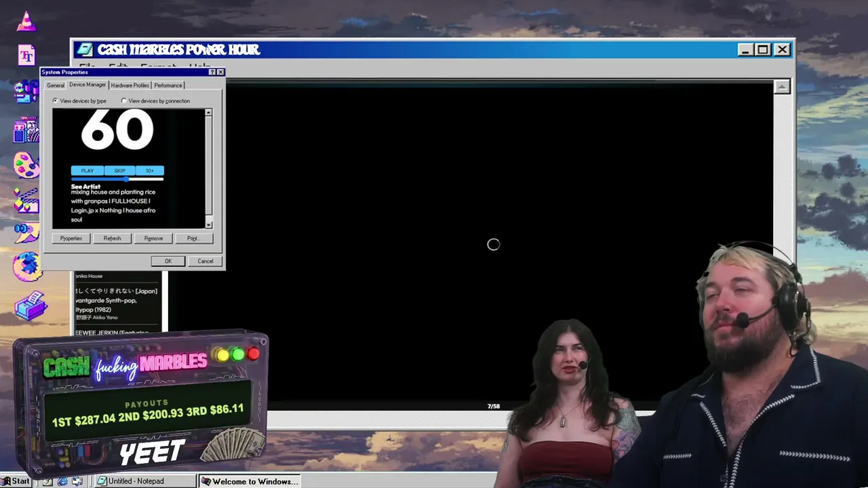Switch to the Device Manager tab
The image size is (868, 488).
click(87, 85)
